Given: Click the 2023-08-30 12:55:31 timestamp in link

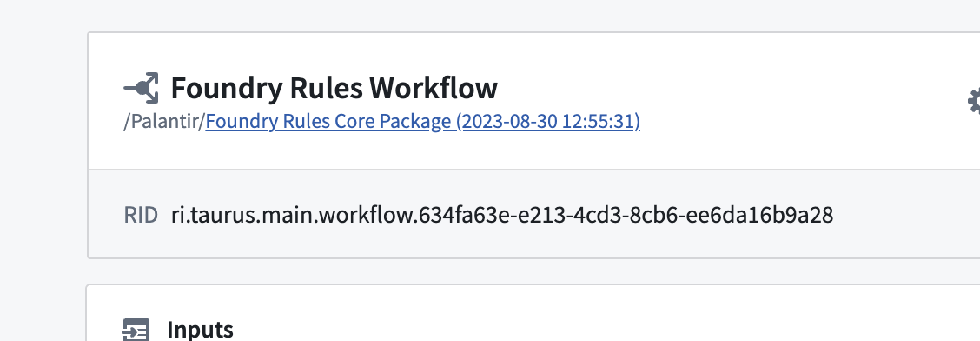Looking at the screenshot, I should [548, 121].
